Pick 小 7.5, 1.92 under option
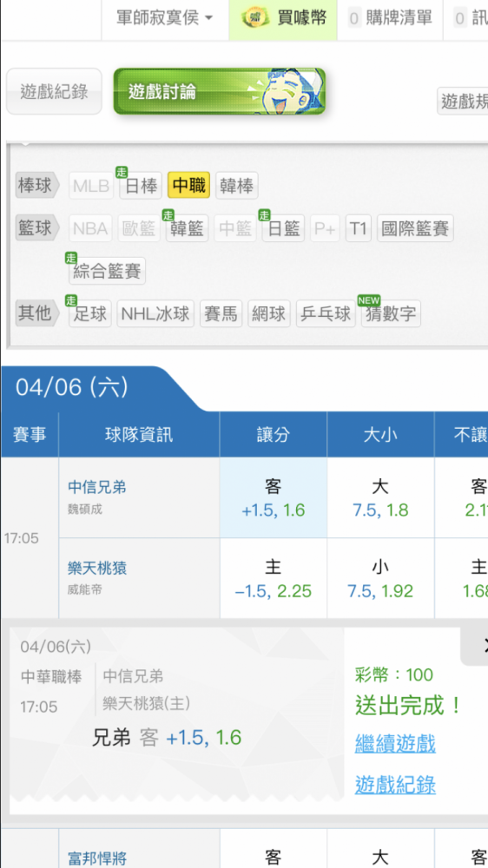This screenshot has width=488, height=868. [x=380, y=578]
